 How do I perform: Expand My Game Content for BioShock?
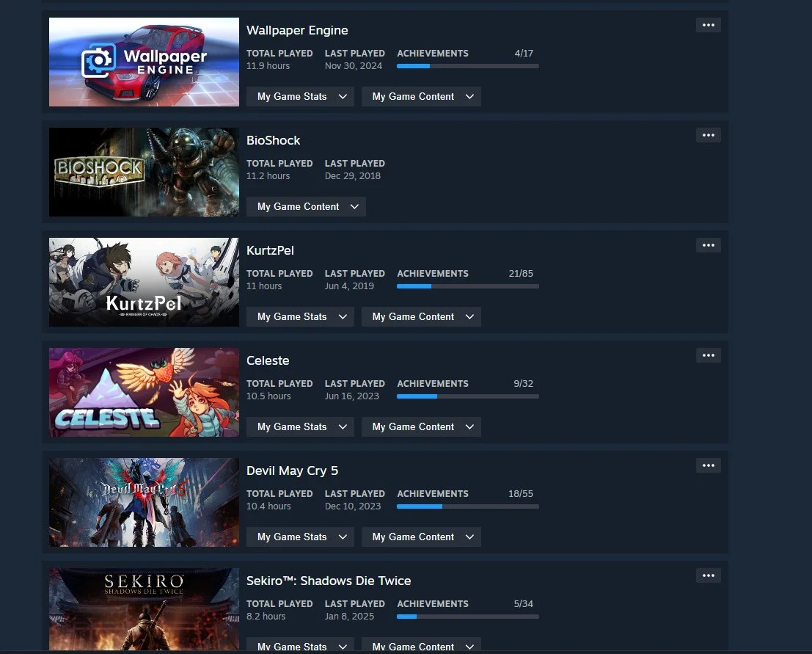tap(306, 207)
